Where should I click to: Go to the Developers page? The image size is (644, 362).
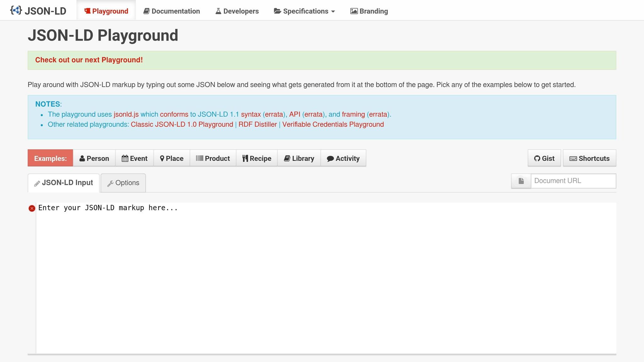click(237, 11)
